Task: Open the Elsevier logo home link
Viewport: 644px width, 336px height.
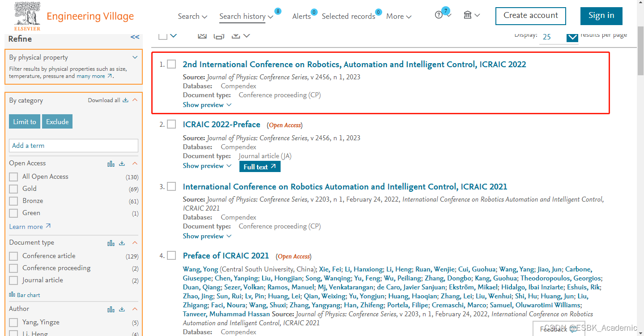Action: (x=27, y=16)
